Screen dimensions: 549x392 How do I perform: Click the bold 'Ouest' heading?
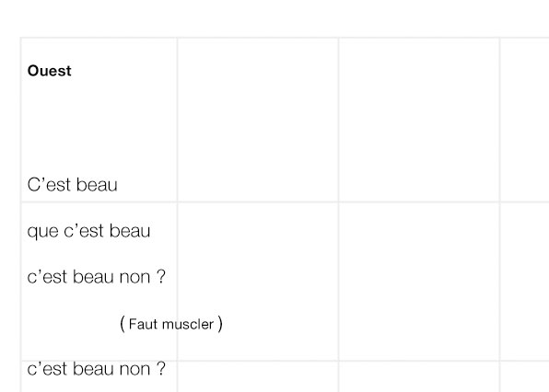[50, 71]
